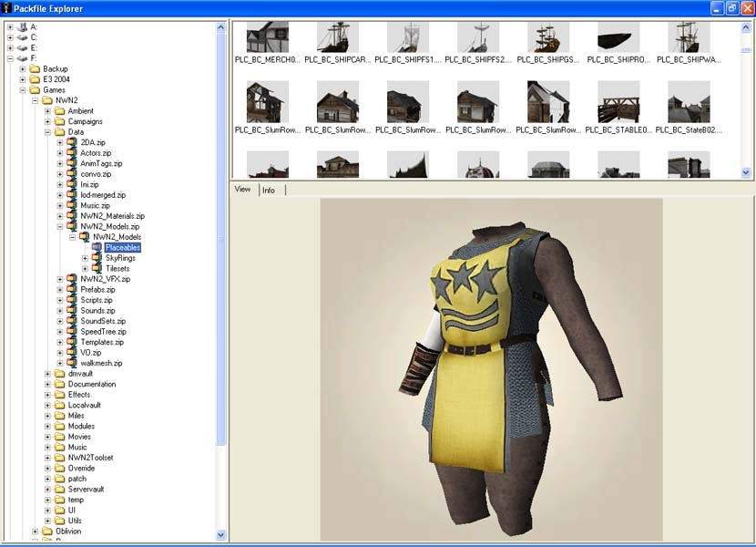
Task: Expand the C: drive node
Action: point(10,37)
